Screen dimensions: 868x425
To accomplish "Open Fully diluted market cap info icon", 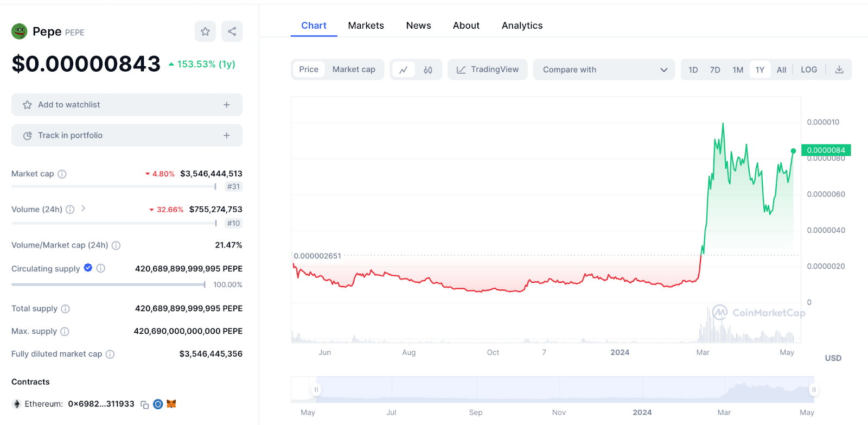I will point(110,354).
